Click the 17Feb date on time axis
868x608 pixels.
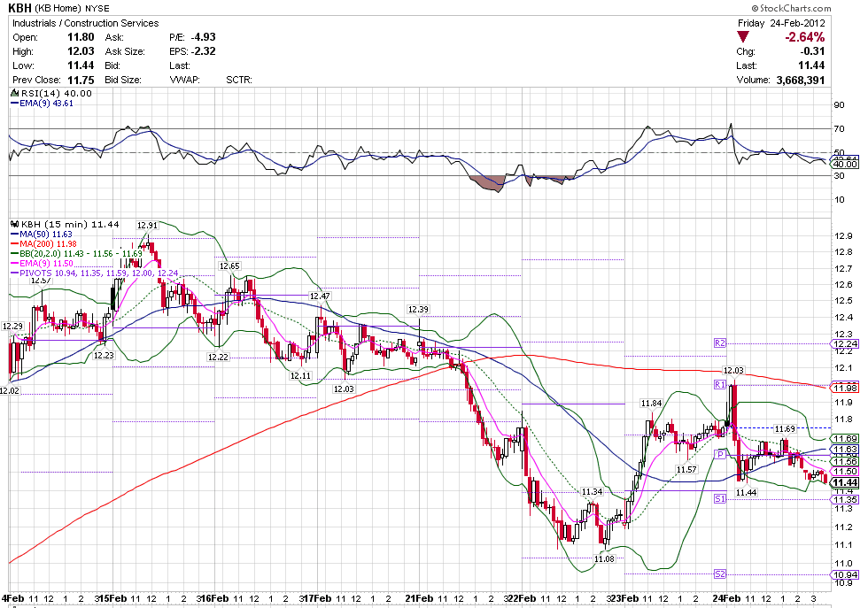click(318, 598)
